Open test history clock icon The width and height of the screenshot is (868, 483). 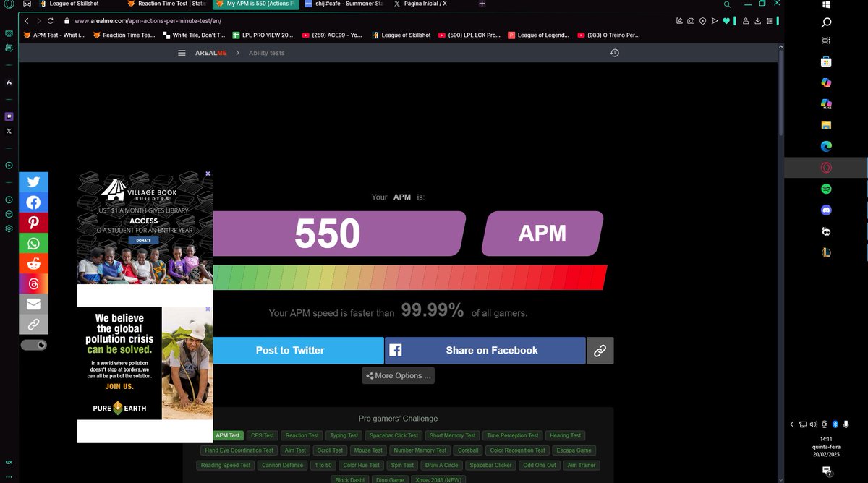coord(614,53)
